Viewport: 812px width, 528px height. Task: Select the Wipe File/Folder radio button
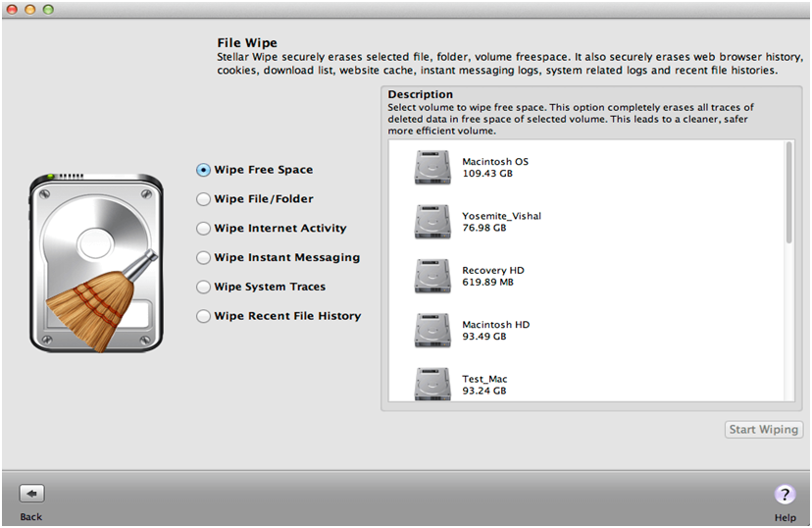(x=204, y=199)
